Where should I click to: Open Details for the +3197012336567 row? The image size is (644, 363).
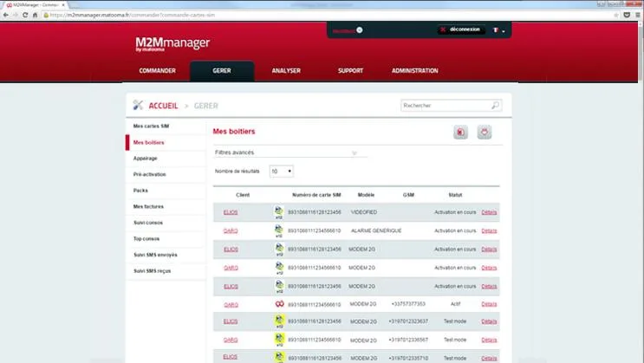(489, 340)
